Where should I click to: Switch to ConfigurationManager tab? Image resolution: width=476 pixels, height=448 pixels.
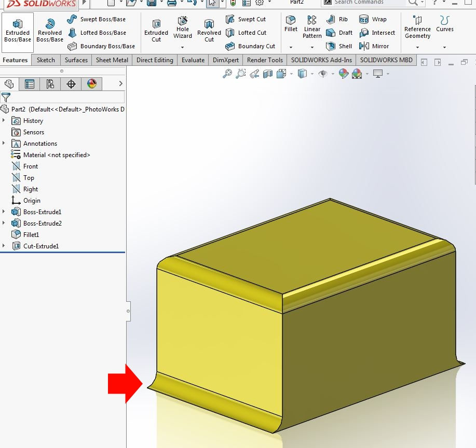50,83
